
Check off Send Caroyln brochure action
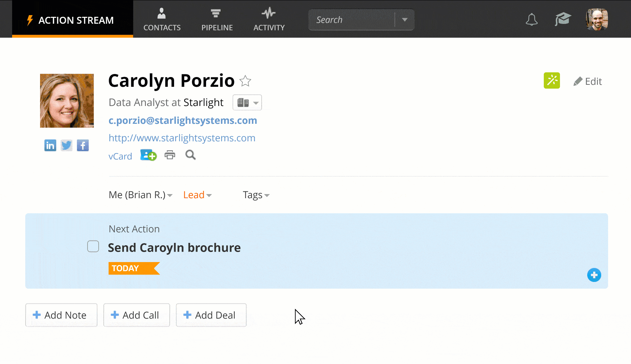coord(93,246)
